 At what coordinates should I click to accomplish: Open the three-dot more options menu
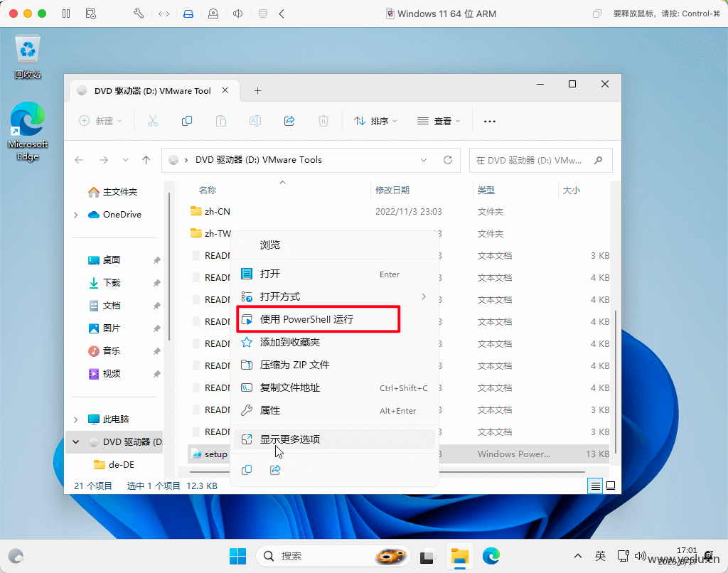click(489, 121)
